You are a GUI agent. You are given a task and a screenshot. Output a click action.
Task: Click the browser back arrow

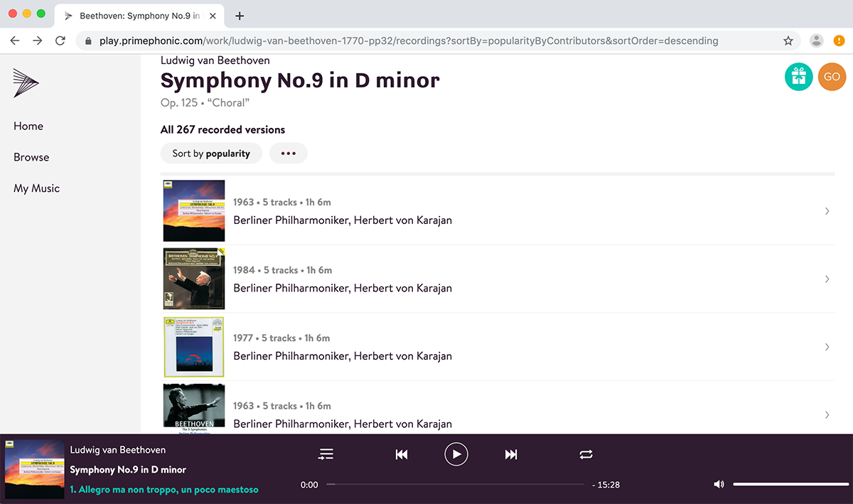(15, 41)
